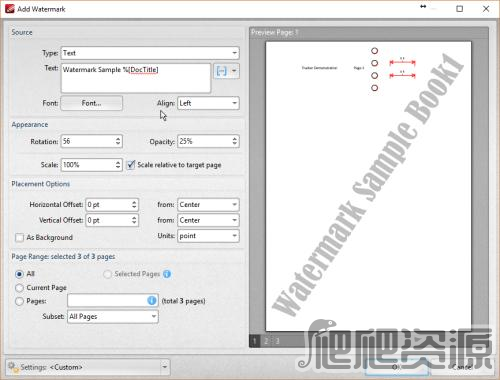Open the Subset All Pages dropdown
The image size is (500, 380).
click(113, 316)
